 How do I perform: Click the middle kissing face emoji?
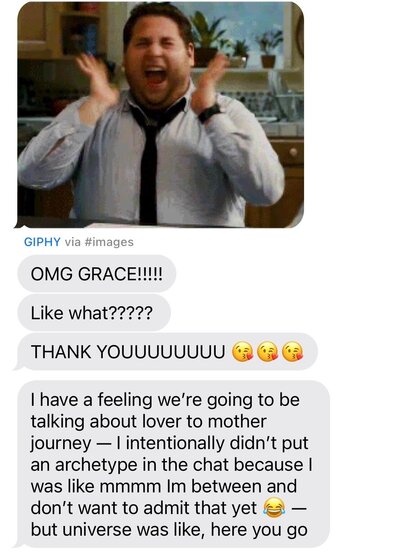pos(267,352)
